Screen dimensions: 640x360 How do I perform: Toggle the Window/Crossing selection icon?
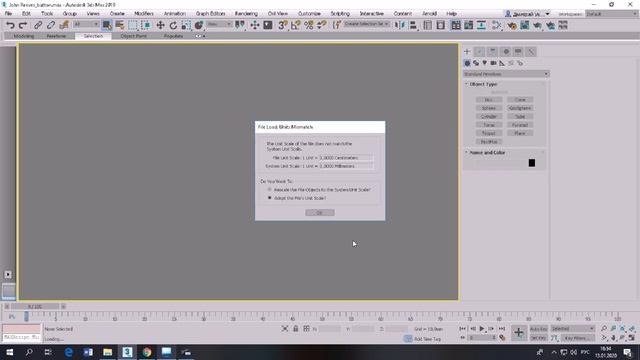146,25
